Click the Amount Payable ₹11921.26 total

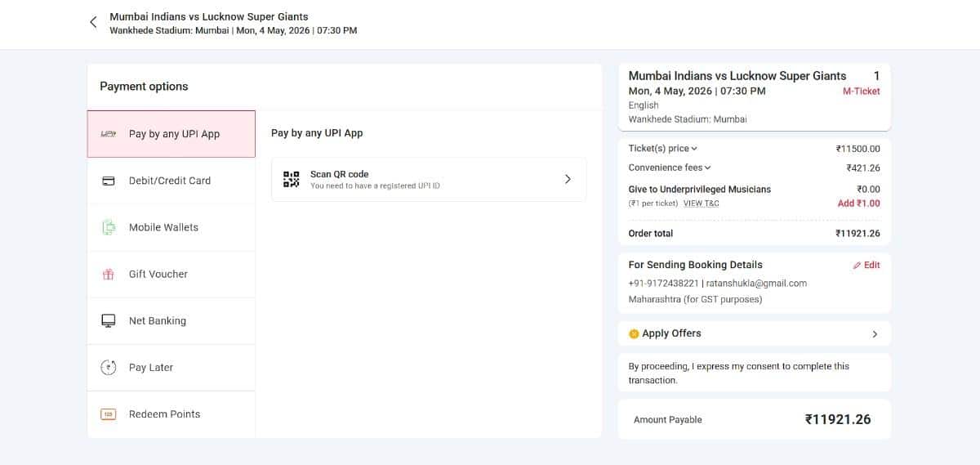[838, 419]
